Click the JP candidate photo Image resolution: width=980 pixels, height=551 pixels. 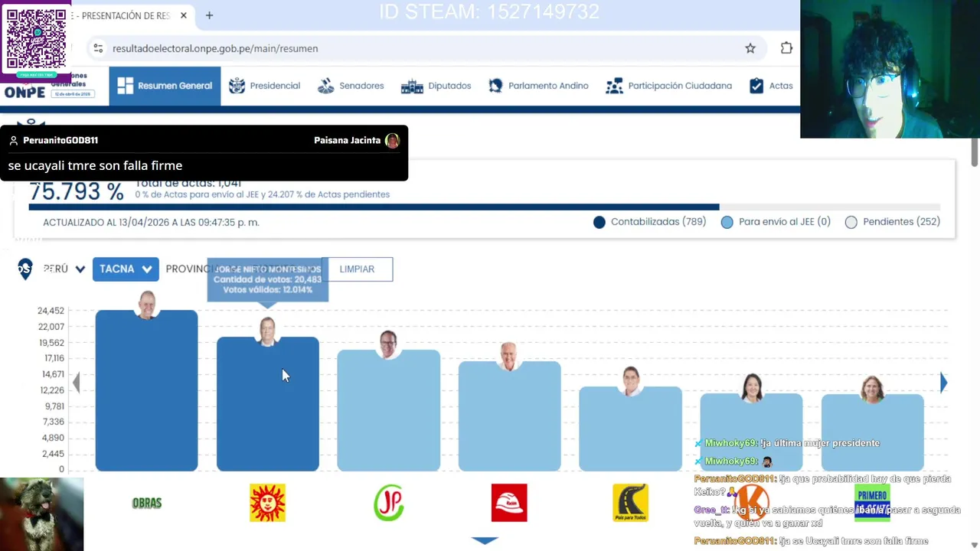pos(388,344)
